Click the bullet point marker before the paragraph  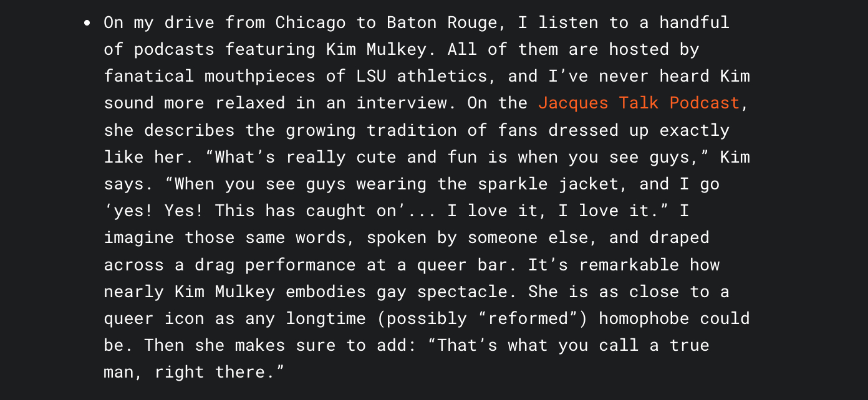88,23
